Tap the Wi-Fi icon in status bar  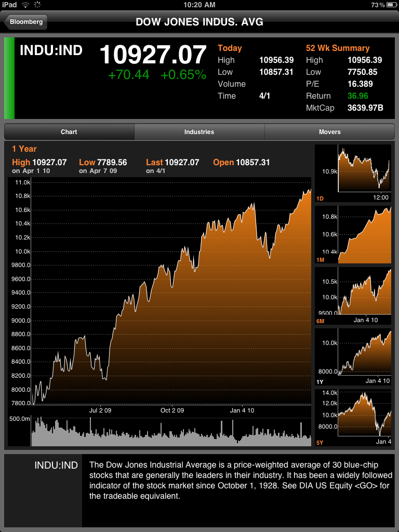tap(25, 5)
